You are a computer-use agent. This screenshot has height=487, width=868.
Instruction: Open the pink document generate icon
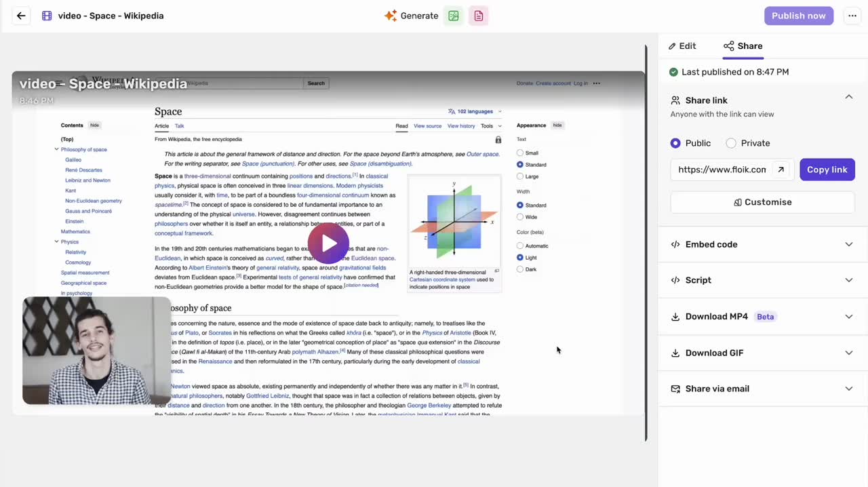coord(479,16)
